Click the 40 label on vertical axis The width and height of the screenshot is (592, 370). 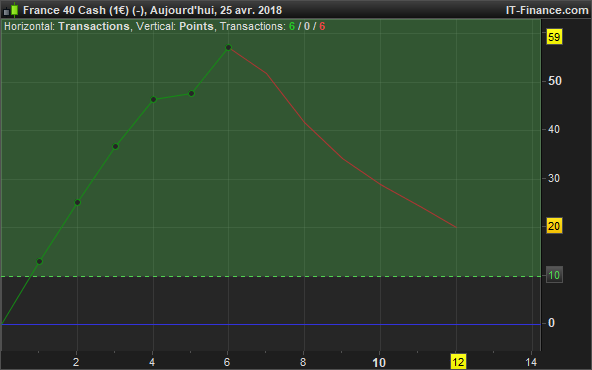click(554, 129)
